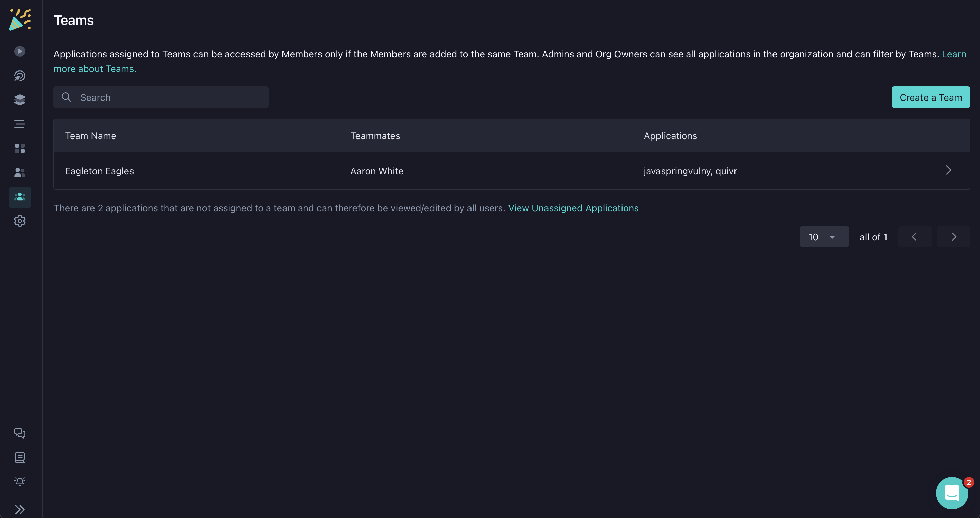
Task: Select the highlighted Teams sidebar icon
Action: coord(20,197)
